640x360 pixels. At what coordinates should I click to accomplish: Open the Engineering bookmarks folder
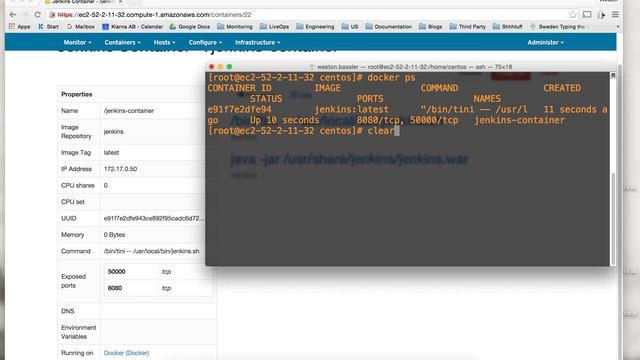[x=315, y=27]
